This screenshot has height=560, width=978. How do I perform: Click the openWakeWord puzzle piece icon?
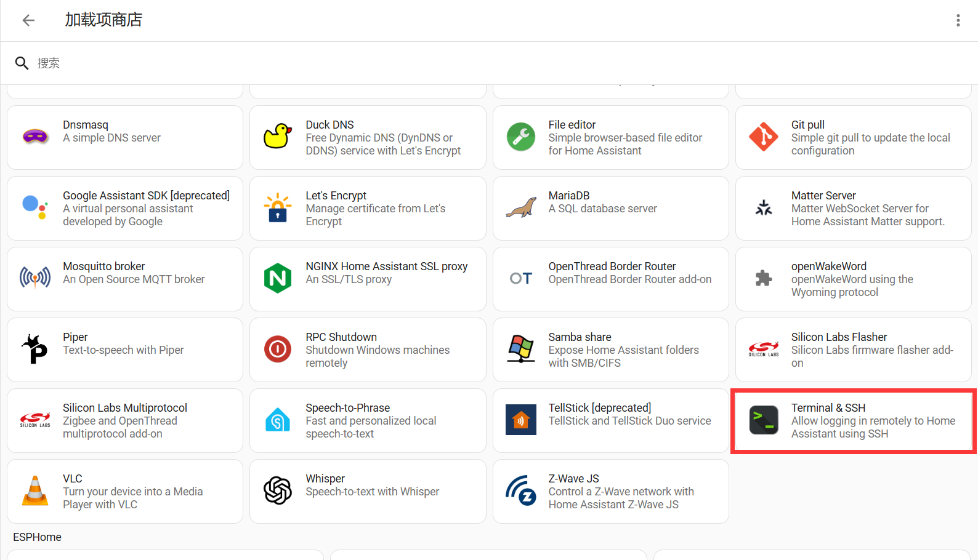[x=764, y=278]
